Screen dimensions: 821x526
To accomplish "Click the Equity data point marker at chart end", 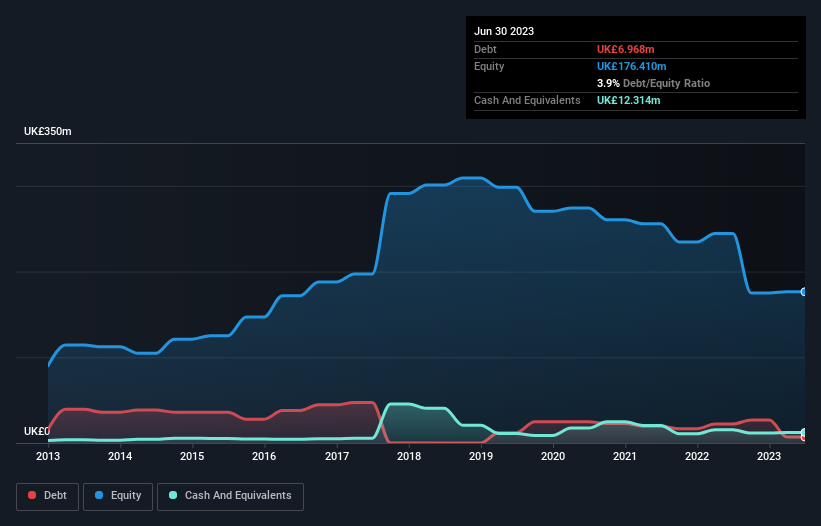I will pos(804,292).
